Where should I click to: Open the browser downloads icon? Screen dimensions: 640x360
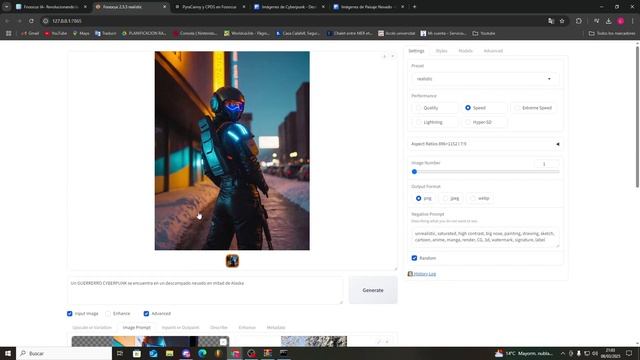point(609,21)
